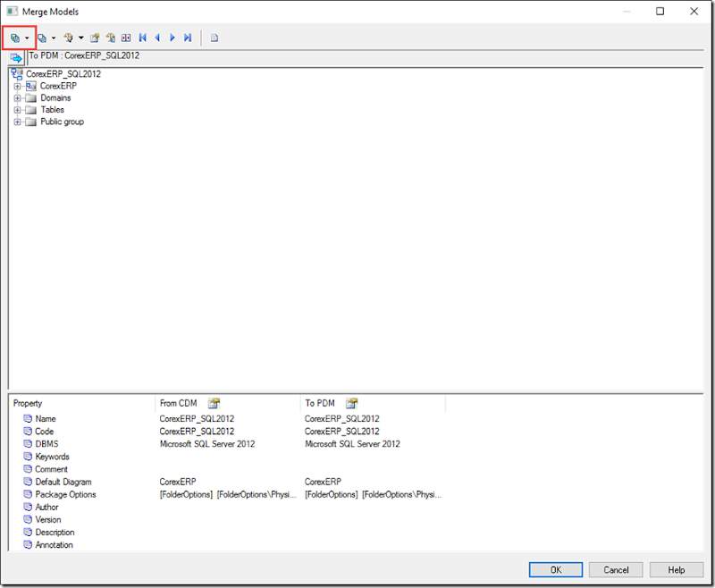Click the Cancel button
715x588 pixels.
point(616,570)
